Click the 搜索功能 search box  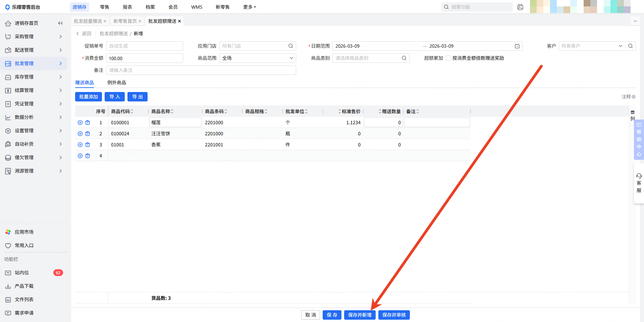(x=477, y=7)
